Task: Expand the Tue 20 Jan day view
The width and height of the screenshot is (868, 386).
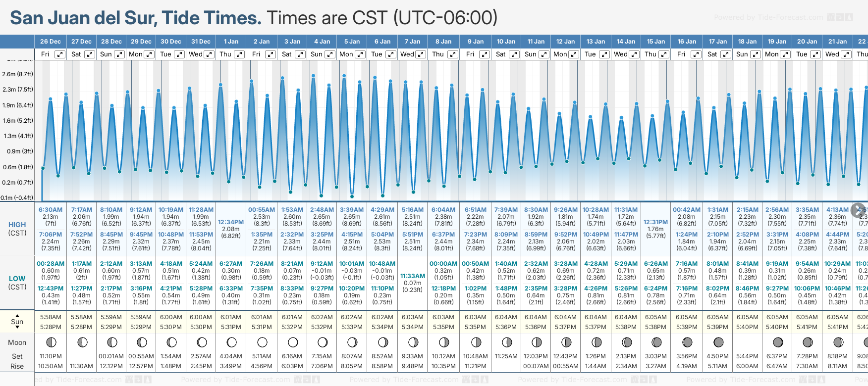Action: click(x=815, y=54)
